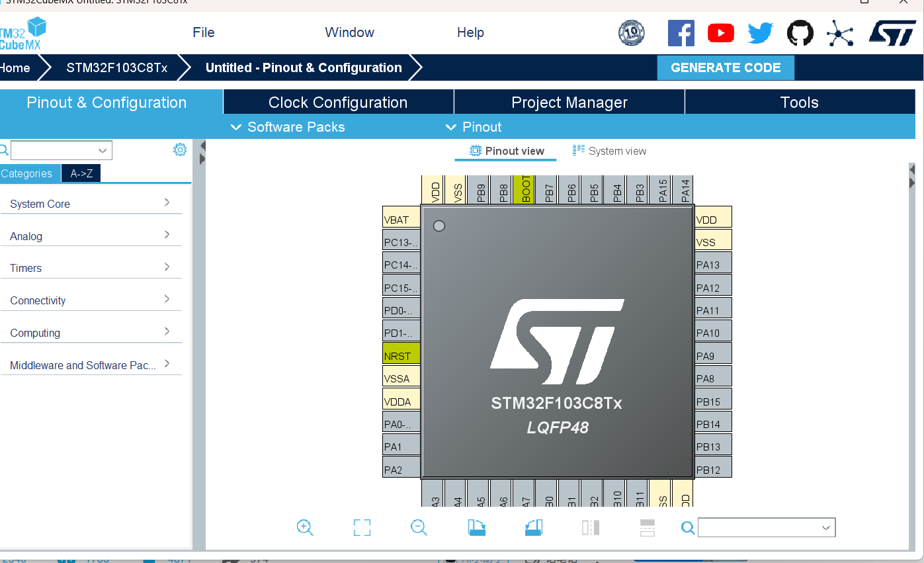Viewport: 924px width, 563px height.
Task: Zoom in on the chip pinout
Action: click(x=305, y=527)
